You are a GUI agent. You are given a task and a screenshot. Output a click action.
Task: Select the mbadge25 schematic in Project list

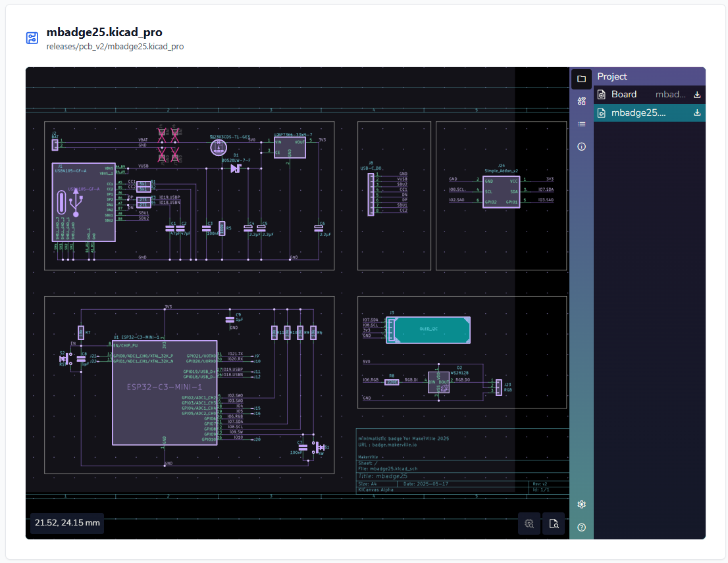[x=638, y=113]
